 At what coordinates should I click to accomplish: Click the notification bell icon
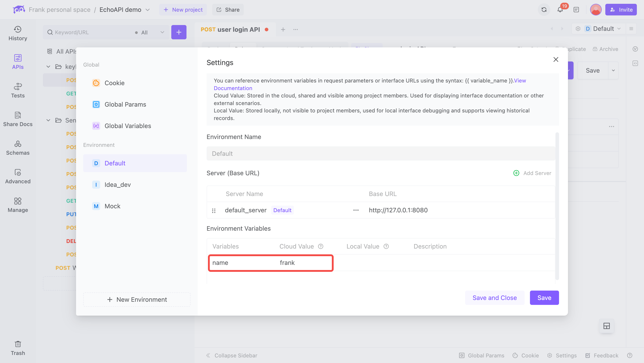(560, 9)
